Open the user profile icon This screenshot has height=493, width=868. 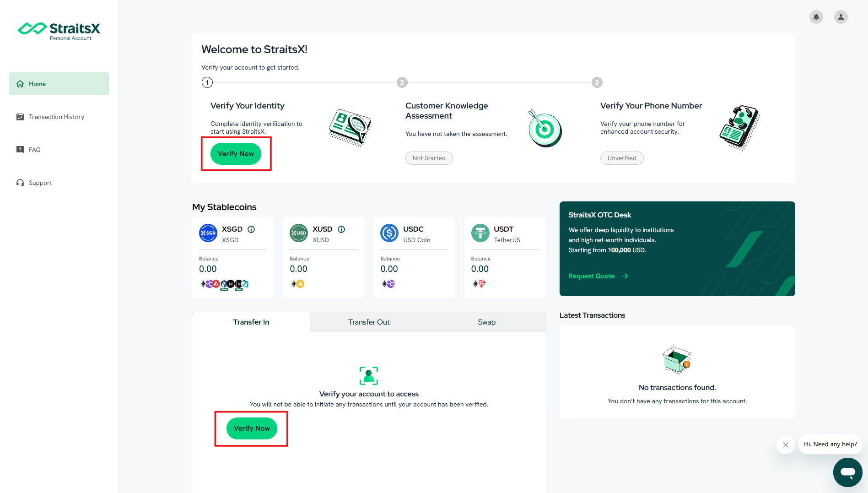[841, 17]
